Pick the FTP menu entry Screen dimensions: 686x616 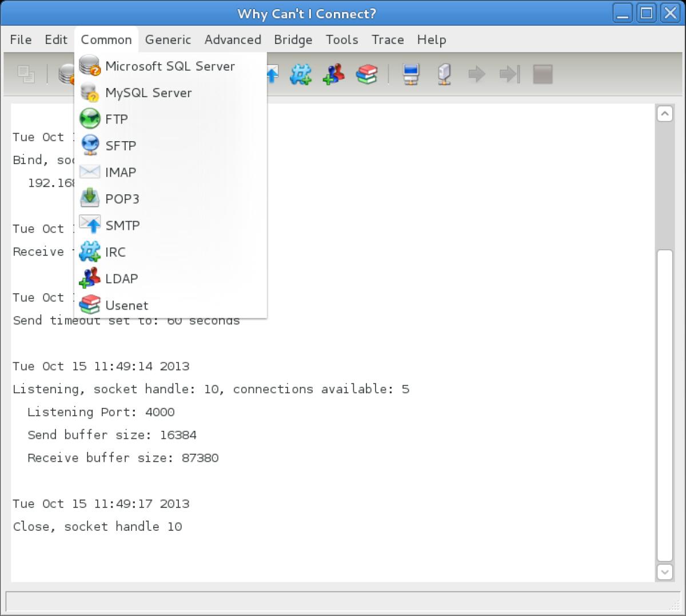point(116,119)
